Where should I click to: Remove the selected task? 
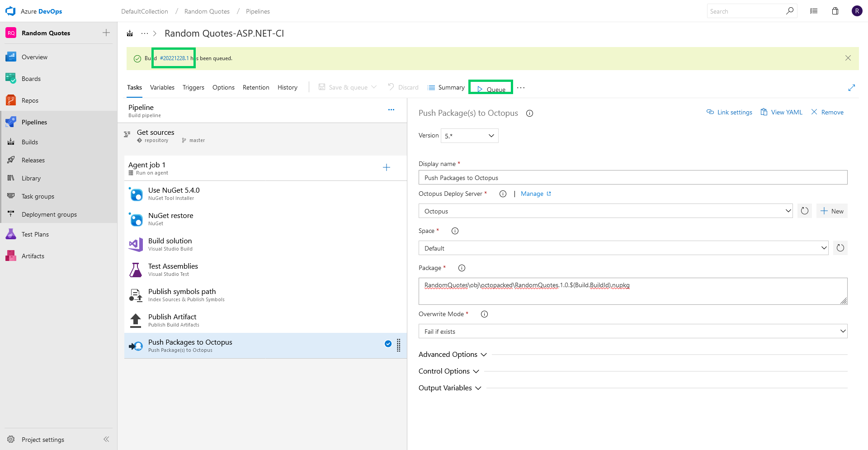[x=827, y=112]
